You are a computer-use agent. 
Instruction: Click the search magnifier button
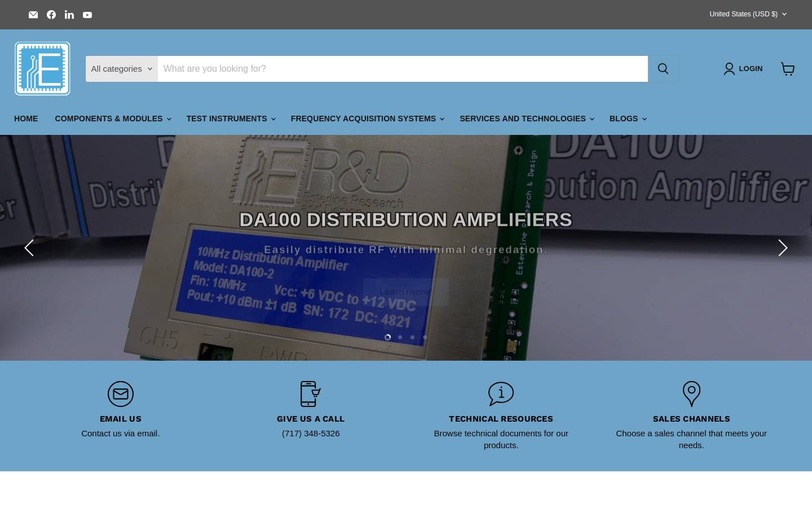pyautogui.click(x=663, y=69)
